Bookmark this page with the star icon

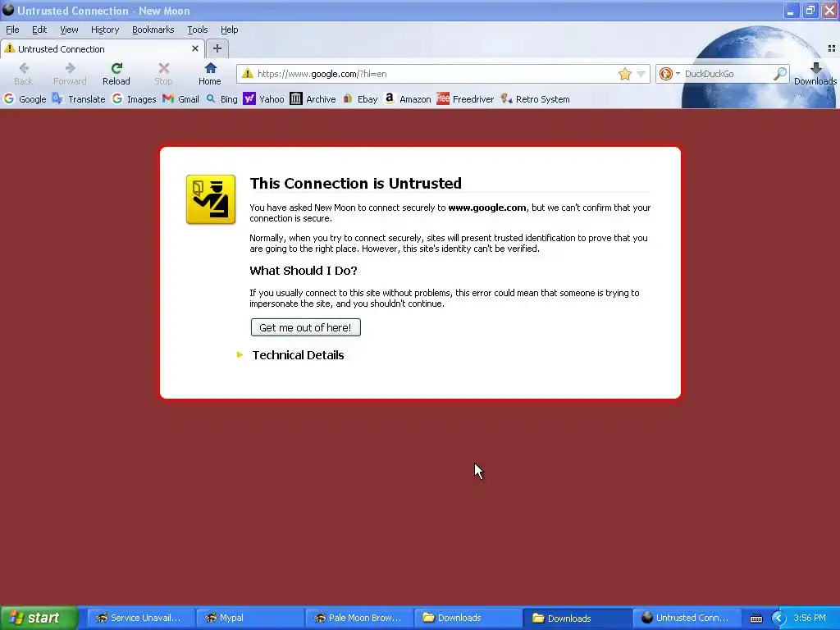coord(624,74)
